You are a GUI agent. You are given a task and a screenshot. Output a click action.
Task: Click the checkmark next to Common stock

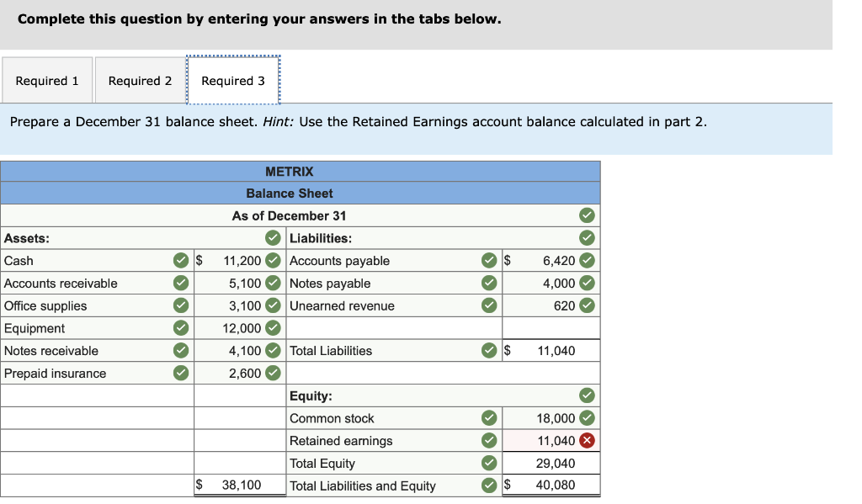click(x=488, y=418)
